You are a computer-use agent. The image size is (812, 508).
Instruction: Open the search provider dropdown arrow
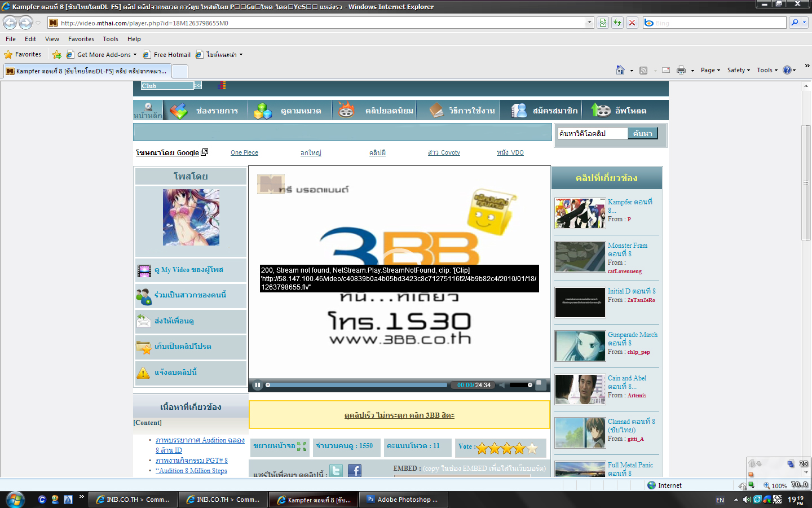(x=805, y=23)
